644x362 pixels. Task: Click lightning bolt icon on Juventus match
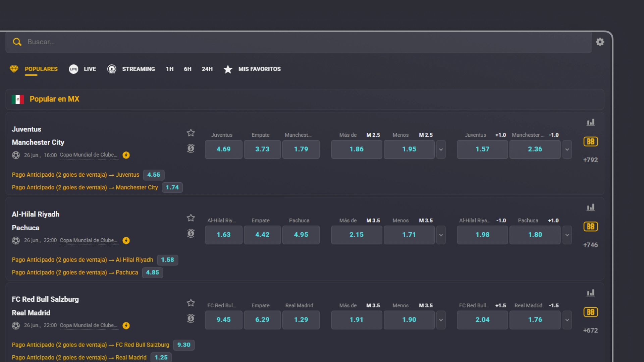[x=126, y=155]
